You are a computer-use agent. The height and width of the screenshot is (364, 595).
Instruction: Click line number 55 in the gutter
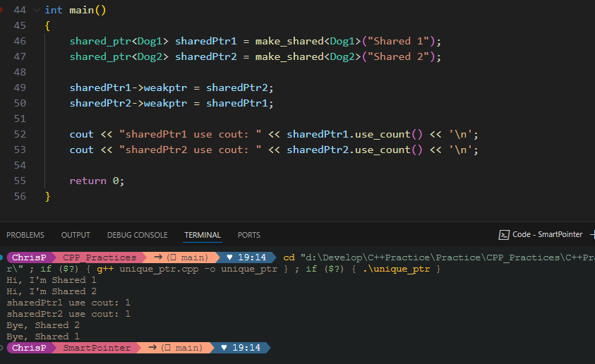20,181
